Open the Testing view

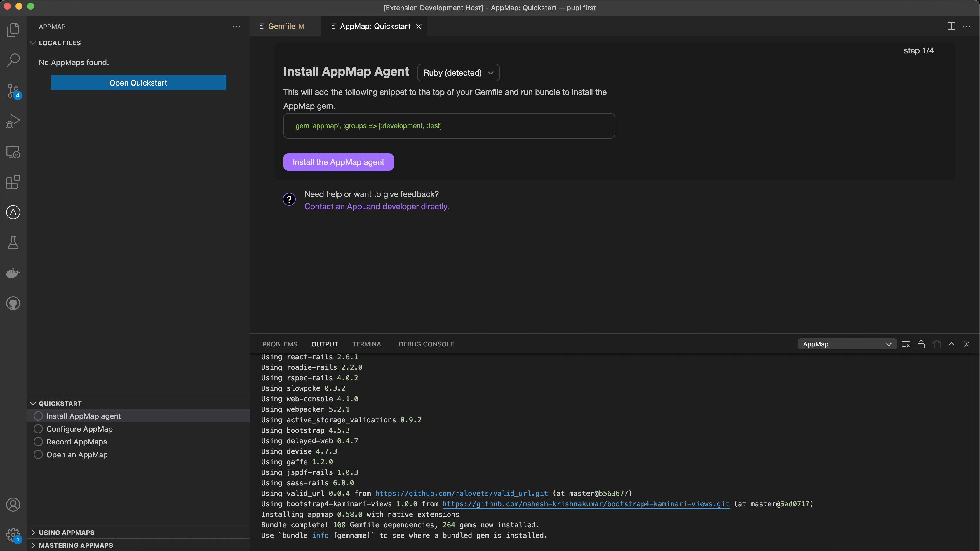[13, 243]
